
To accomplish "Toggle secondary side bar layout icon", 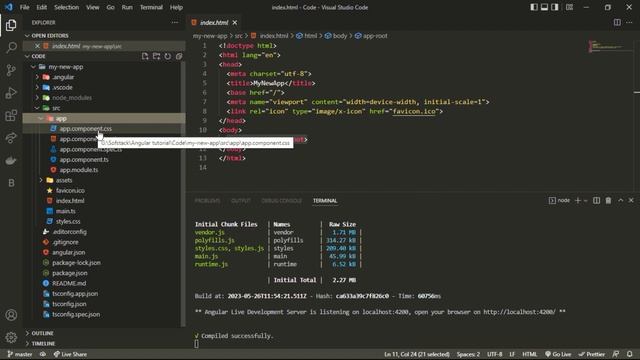I will pos(555,7).
